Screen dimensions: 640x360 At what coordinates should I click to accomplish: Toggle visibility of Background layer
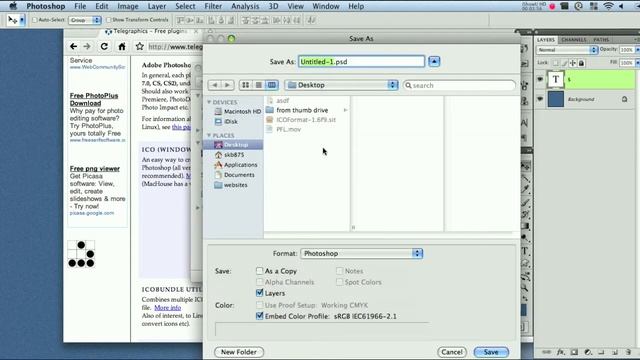click(540, 99)
